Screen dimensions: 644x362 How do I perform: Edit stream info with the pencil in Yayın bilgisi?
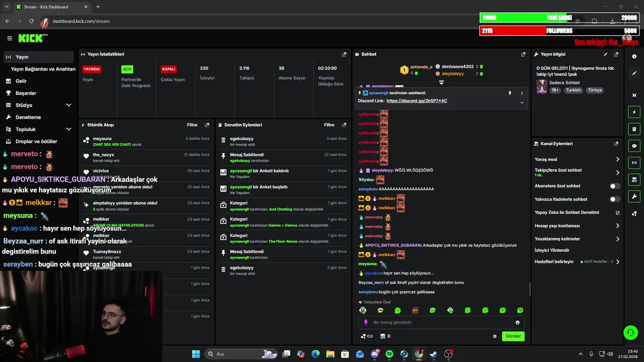(605, 54)
